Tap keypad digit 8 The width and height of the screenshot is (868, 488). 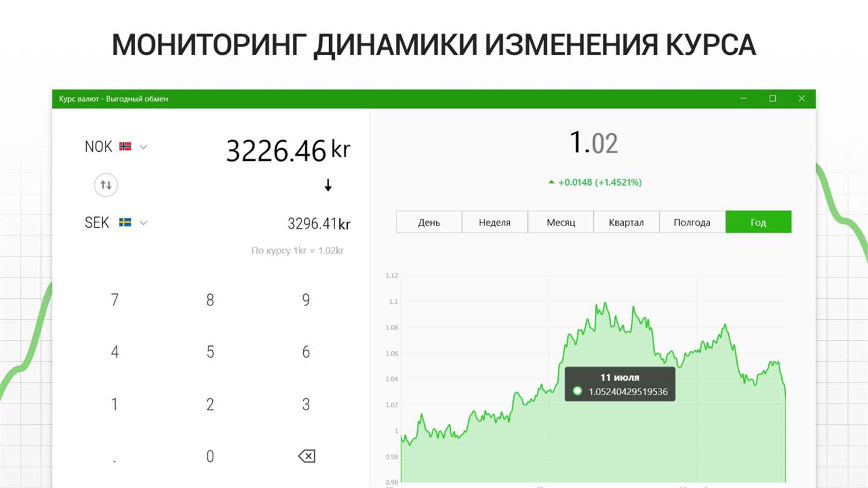pos(210,299)
